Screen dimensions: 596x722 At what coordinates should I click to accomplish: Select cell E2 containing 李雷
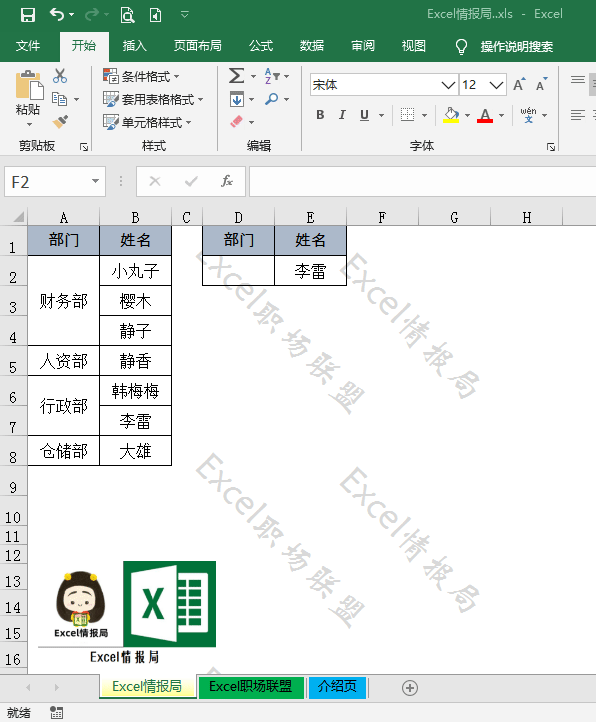[x=310, y=271]
